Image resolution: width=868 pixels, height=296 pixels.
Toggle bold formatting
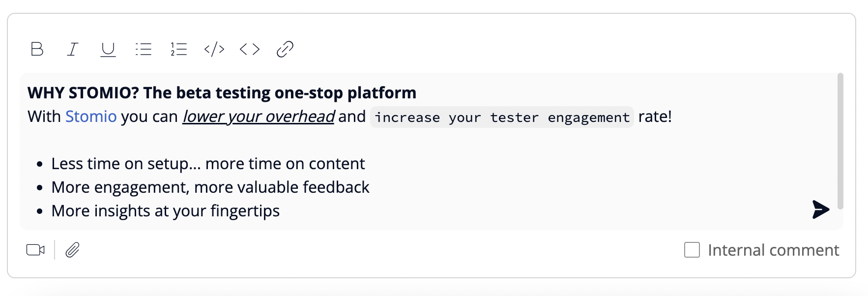(37, 49)
